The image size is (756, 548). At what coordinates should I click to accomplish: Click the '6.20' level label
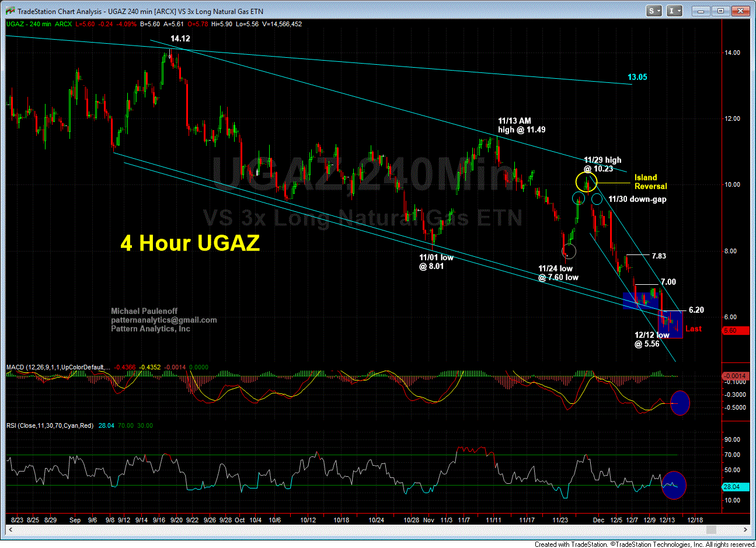(696, 310)
